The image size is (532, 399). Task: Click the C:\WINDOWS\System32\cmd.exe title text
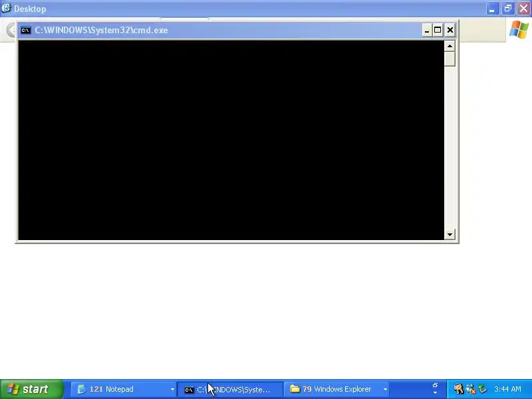tap(101, 30)
